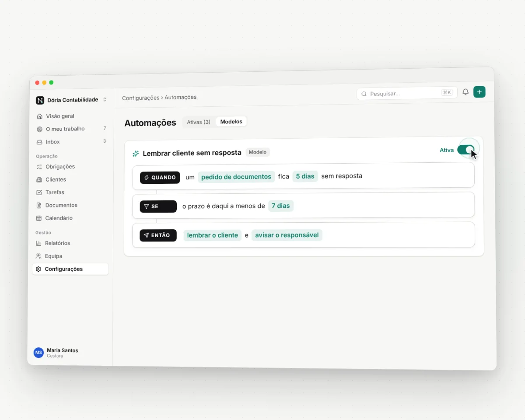Click the green plus button
This screenshot has width=525, height=420.
pos(479,92)
